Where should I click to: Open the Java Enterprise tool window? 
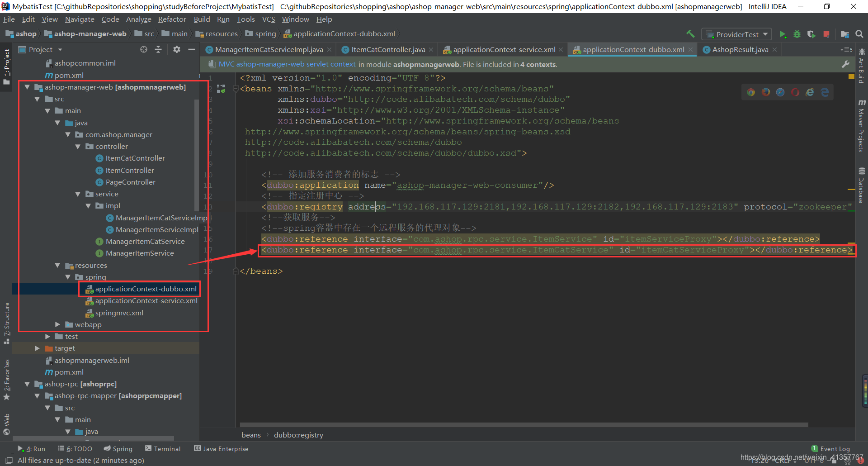pyautogui.click(x=221, y=449)
